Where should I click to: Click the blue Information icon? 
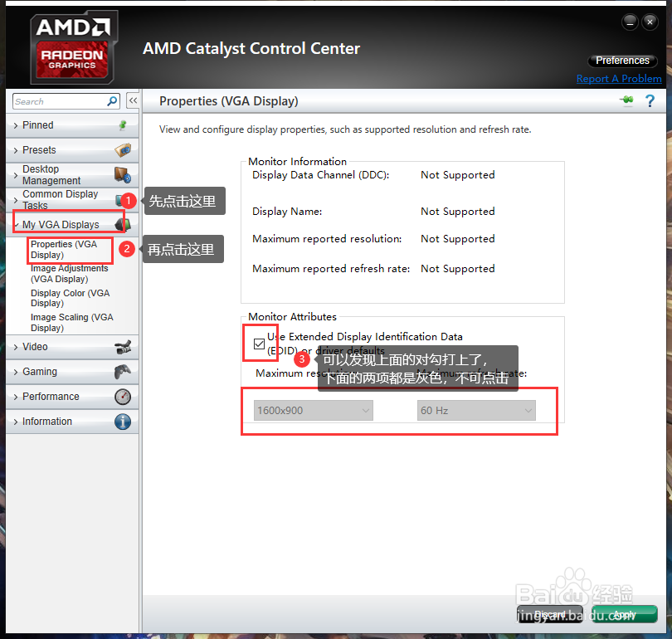pos(123,422)
